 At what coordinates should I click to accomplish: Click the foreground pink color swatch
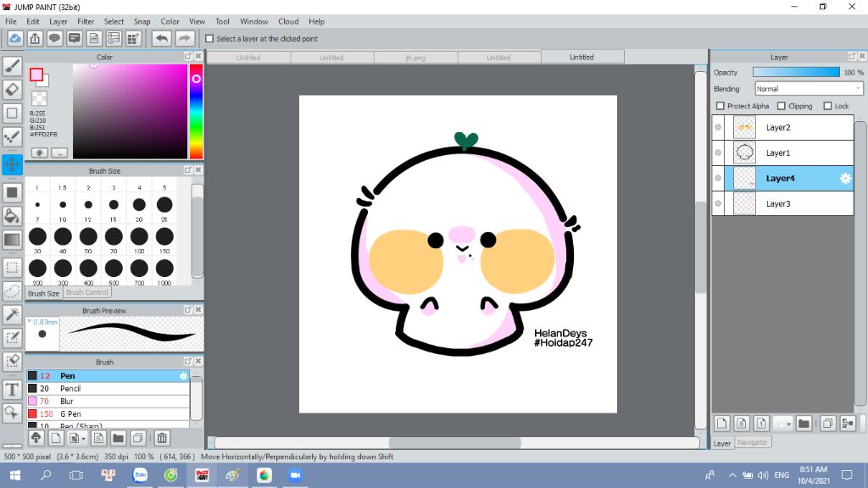click(36, 75)
